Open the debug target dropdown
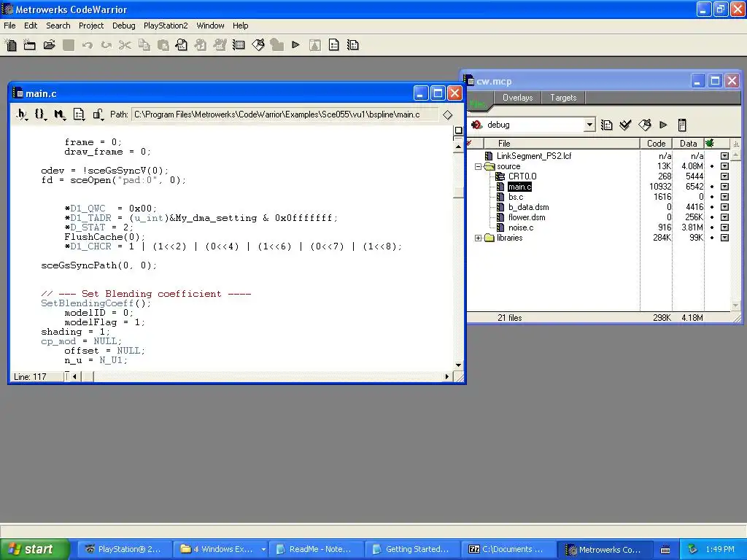This screenshot has width=747, height=560. pos(589,125)
